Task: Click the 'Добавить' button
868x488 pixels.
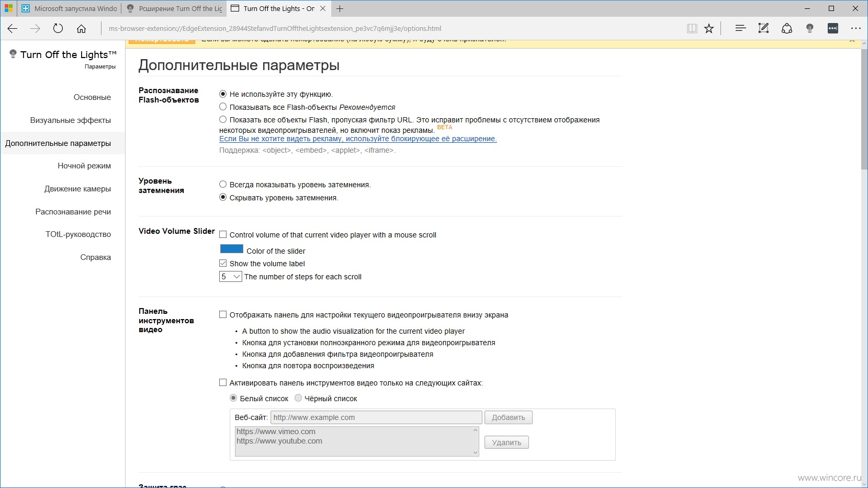Action: (x=509, y=417)
